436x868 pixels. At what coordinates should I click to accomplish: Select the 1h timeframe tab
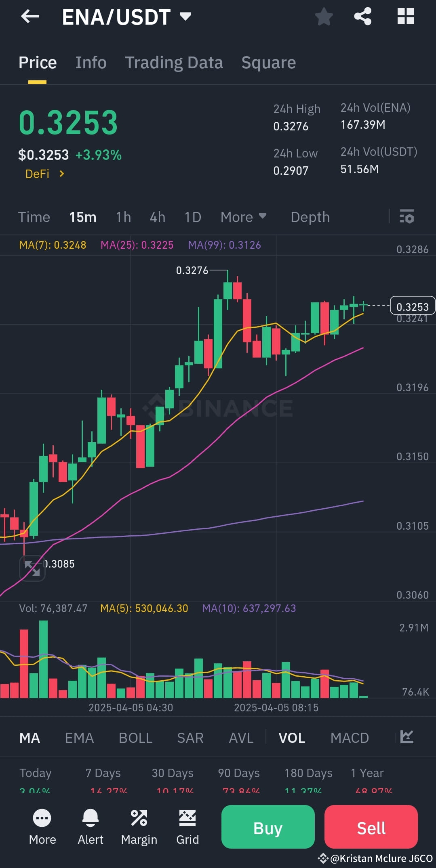click(x=123, y=217)
